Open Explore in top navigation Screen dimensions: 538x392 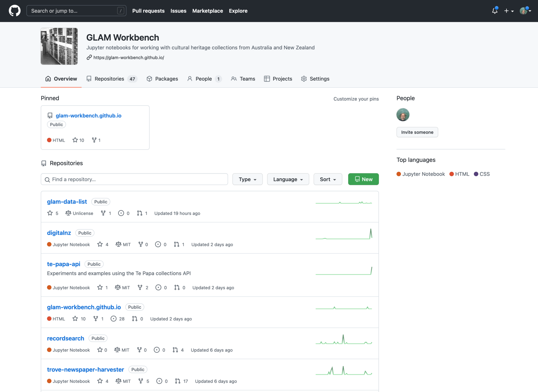tap(238, 11)
